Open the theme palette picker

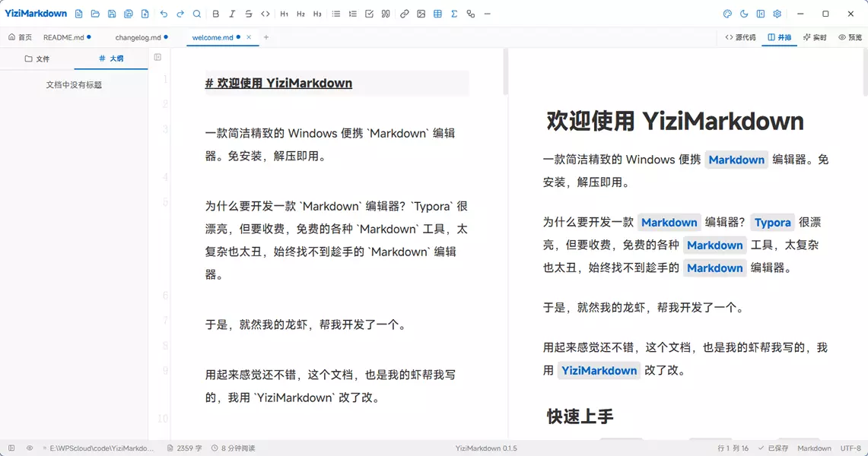tap(727, 14)
